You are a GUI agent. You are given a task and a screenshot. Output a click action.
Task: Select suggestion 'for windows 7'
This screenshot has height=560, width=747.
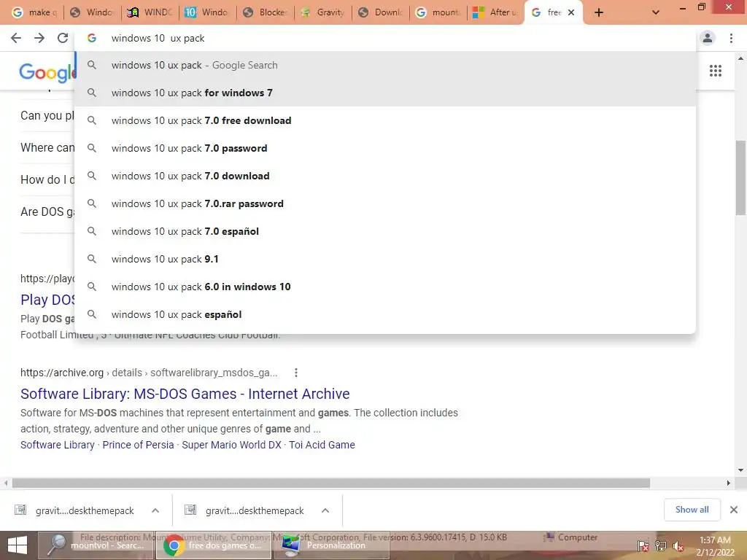point(385,93)
